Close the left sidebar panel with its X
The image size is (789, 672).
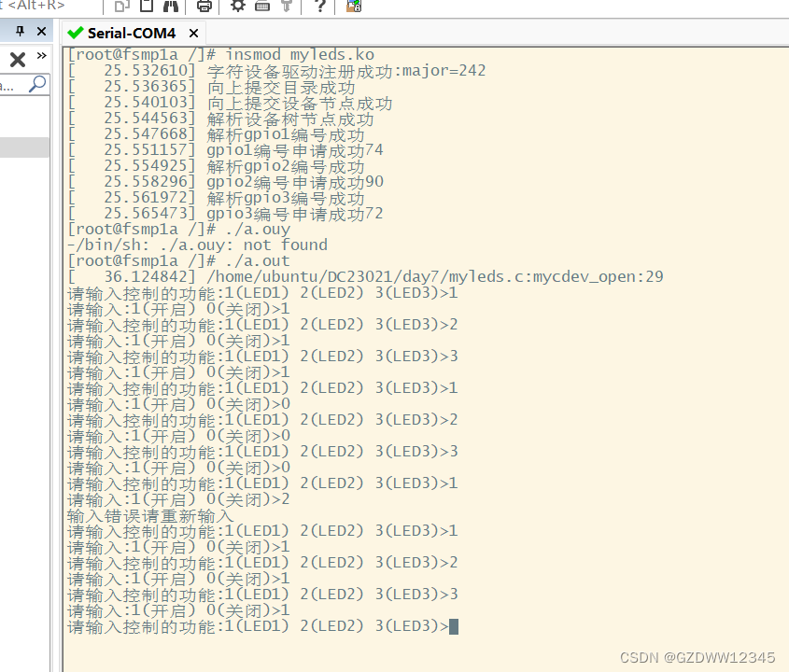click(x=18, y=59)
